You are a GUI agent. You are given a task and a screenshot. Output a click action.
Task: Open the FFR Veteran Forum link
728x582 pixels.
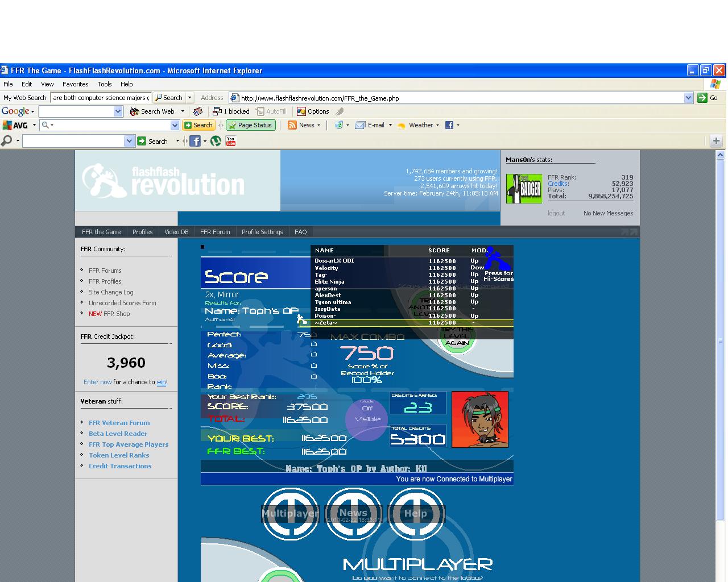119,423
